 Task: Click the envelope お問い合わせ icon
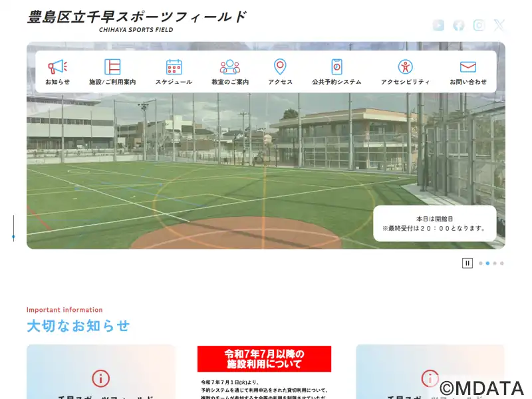[x=468, y=67]
